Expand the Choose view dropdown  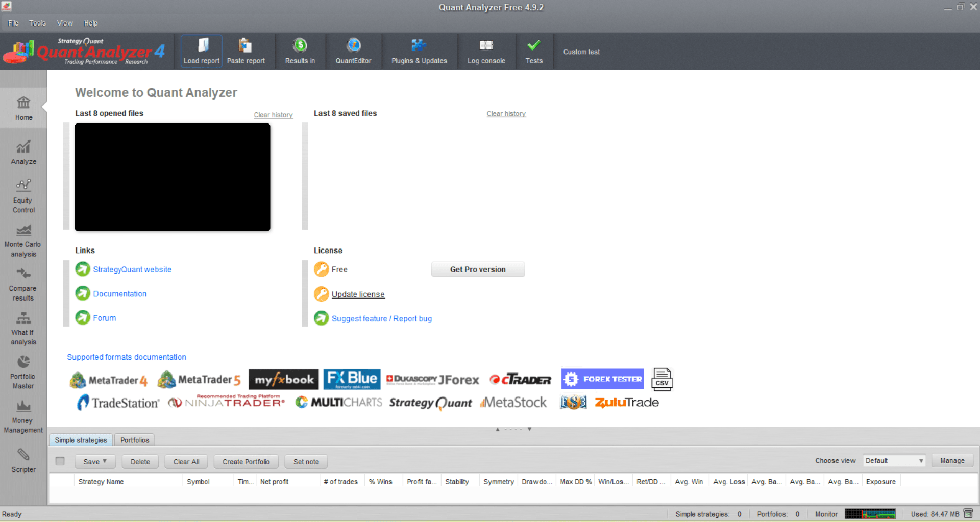894,461
